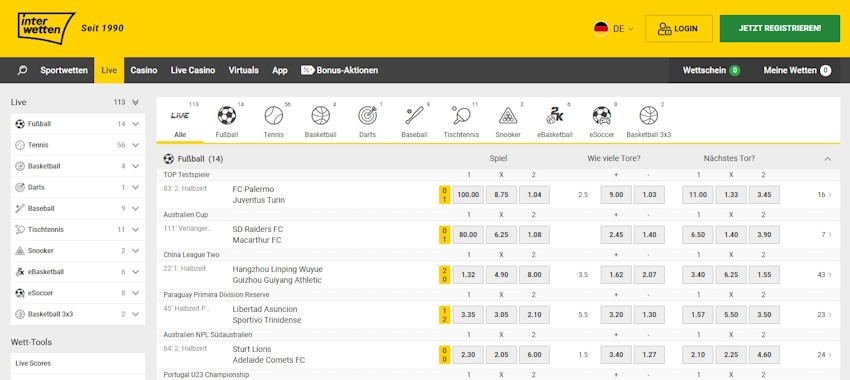Click sidebar eSoccer icon
The image size is (850, 380).
[20, 293]
